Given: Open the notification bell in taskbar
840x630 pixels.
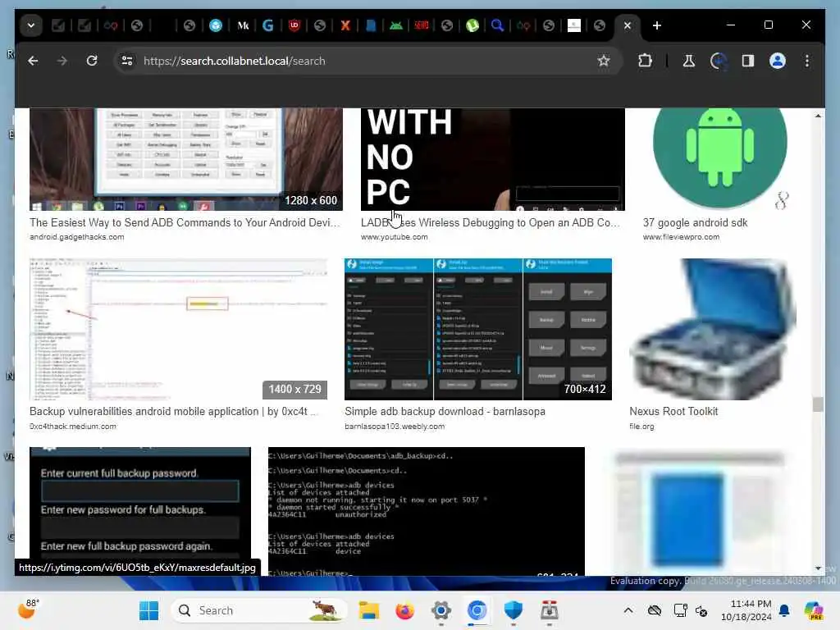Looking at the screenshot, I should tap(784, 610).
